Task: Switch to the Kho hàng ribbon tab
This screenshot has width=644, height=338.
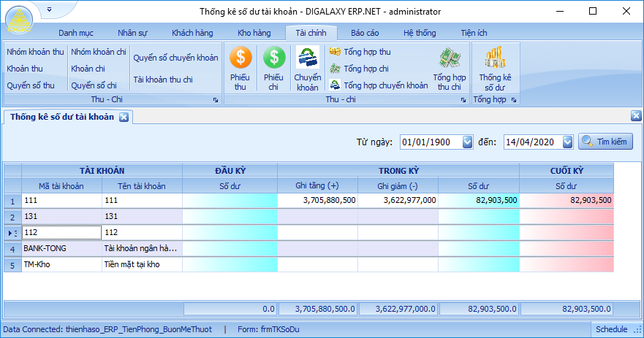Action: (x=254, y=33)
